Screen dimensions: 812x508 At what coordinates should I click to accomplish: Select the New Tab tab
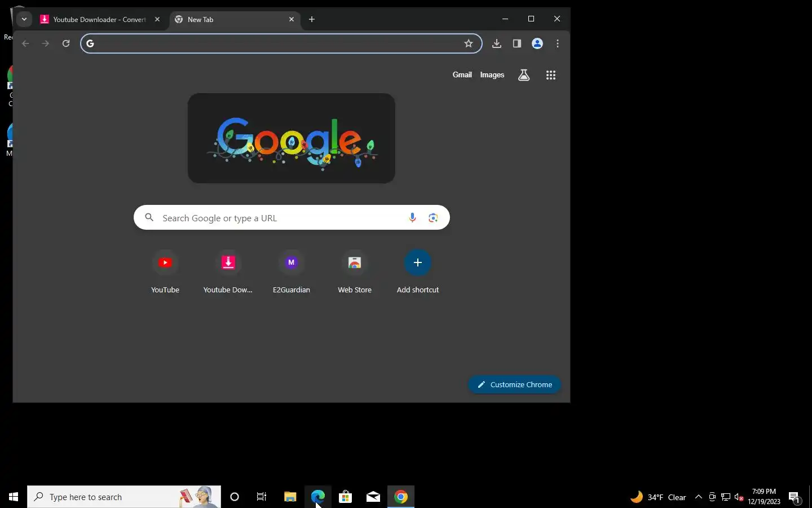point(235,19)
